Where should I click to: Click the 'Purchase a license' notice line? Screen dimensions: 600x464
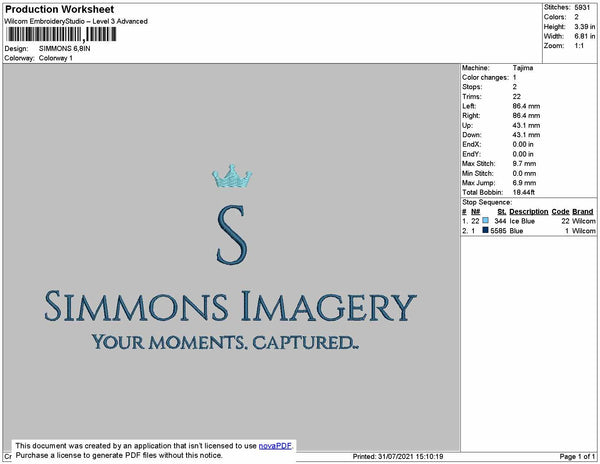tap(119, 455)
